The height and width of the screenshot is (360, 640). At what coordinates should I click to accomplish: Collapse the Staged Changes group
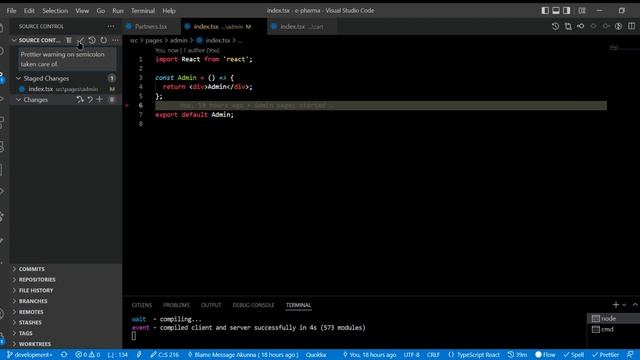(18, 78)
